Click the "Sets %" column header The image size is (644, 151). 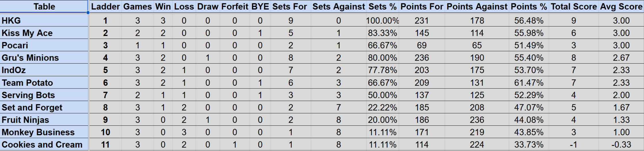(382, 7)
